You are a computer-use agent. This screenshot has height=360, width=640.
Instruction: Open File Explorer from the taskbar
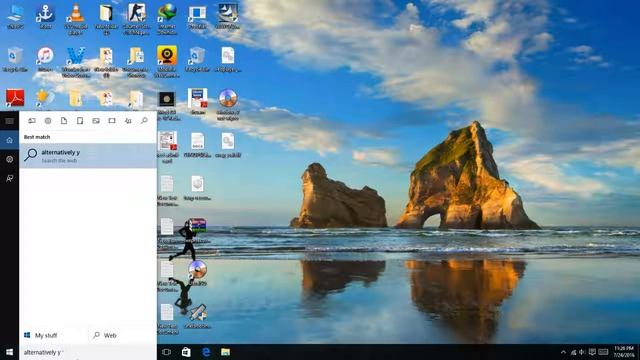[226, 352]
